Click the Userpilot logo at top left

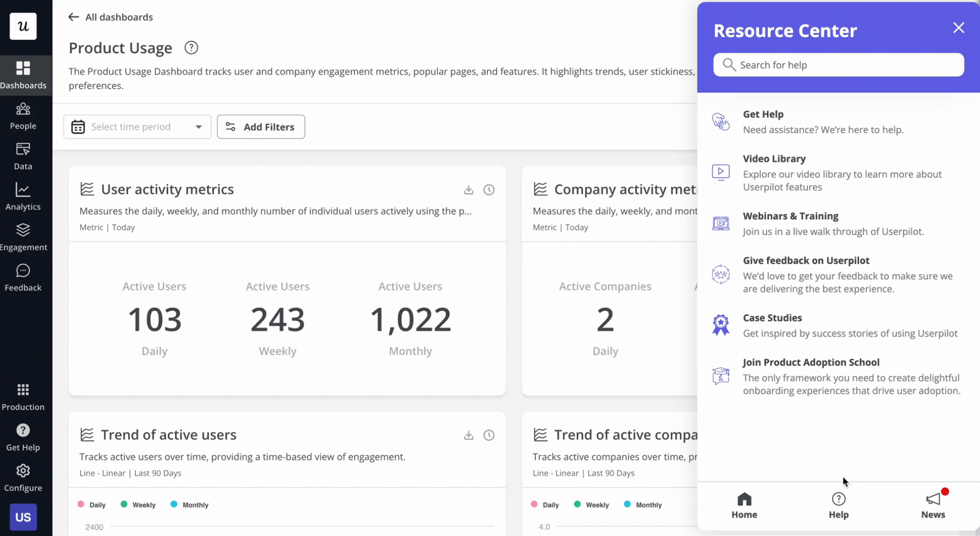(23, 26)
